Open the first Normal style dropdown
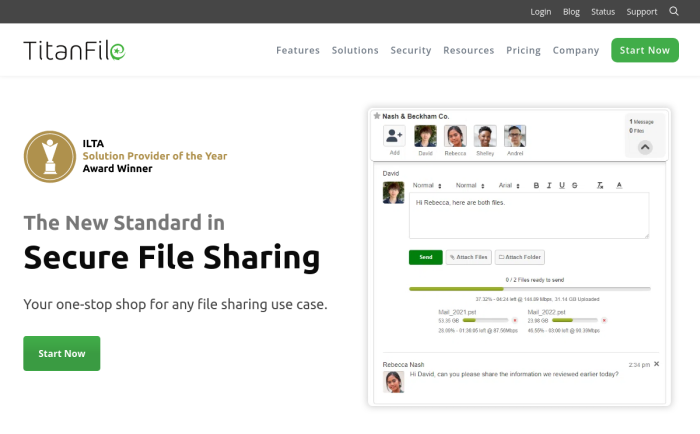This screenshot has width=700, height=434. tap(427, 185)
